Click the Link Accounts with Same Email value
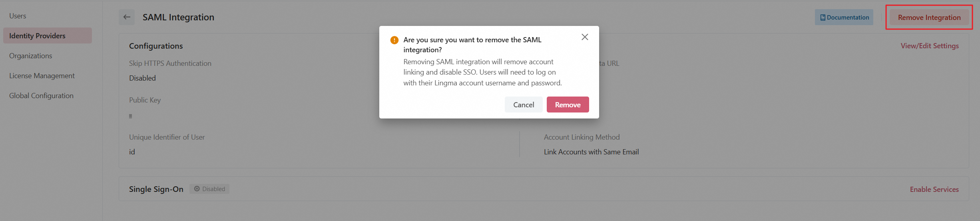Screen dimensions: 980x221 (x=591, y=152)
